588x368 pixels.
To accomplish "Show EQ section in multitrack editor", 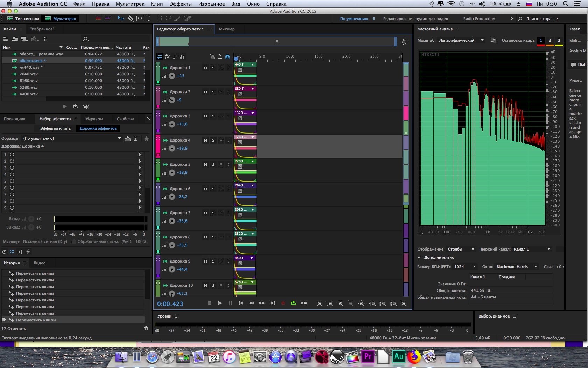I will click(182, 56).
